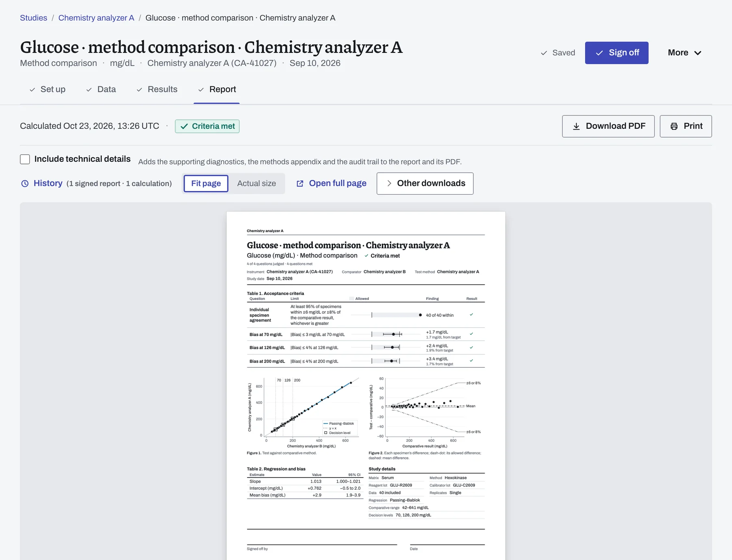Click the Print button
The width and height of the screenshot is (732, 560).
(x=686, y=126)
